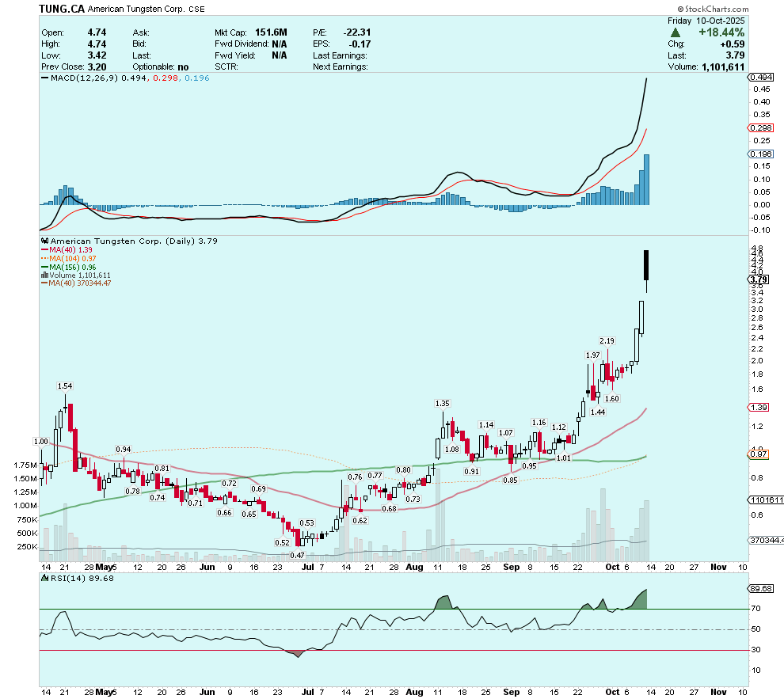The width and height of the screenshot is (784, 699).
Task: Click the 1.14 price label
Action: pyautogui.click(x=486, y=424)
